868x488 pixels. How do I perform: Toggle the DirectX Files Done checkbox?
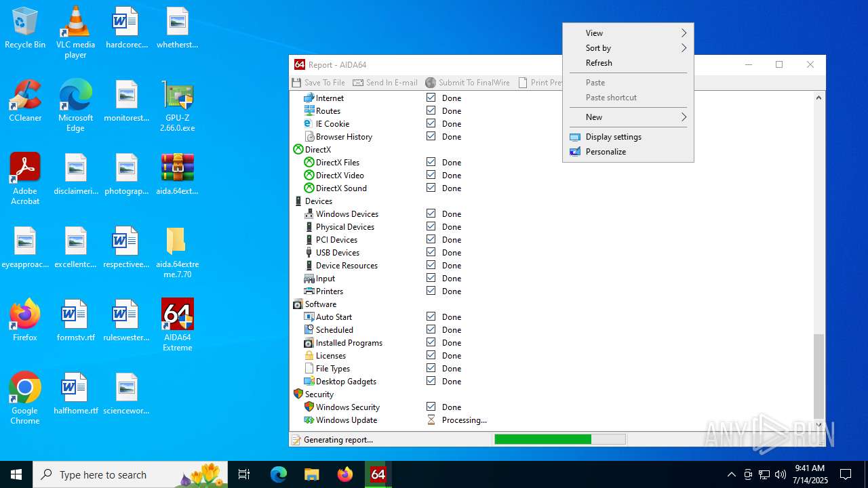coord(431,162)
